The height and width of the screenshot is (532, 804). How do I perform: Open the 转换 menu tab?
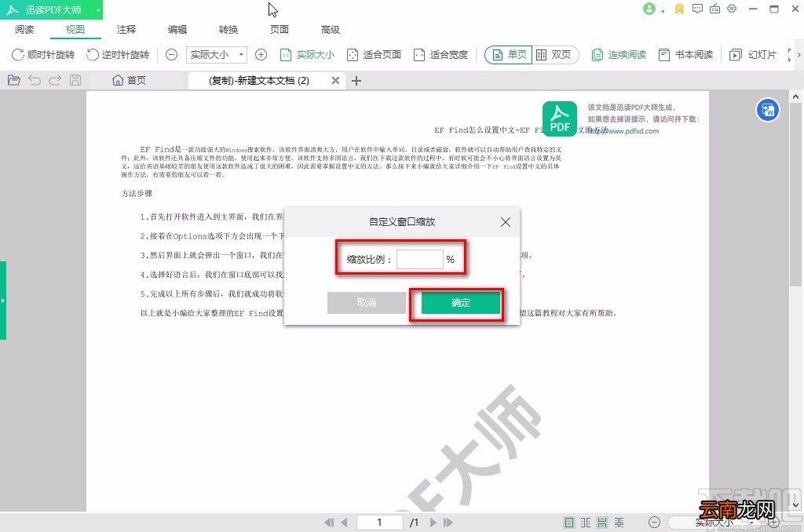(228, 30)
